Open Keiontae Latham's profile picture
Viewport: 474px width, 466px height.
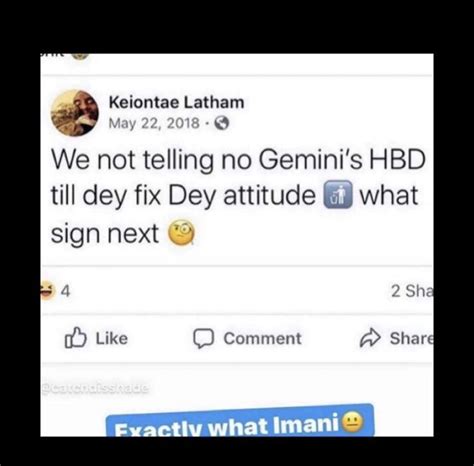tap(74, 113)
